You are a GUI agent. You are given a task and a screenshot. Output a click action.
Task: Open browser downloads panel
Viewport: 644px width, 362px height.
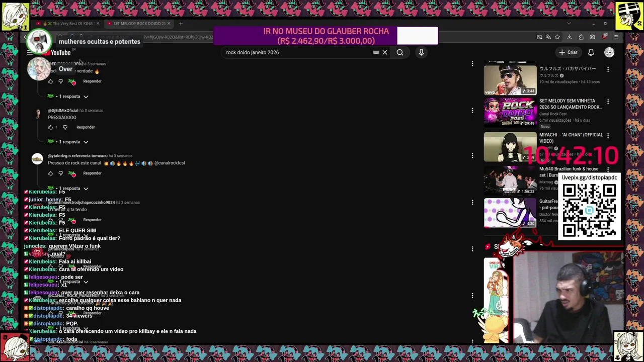point(570,37)
